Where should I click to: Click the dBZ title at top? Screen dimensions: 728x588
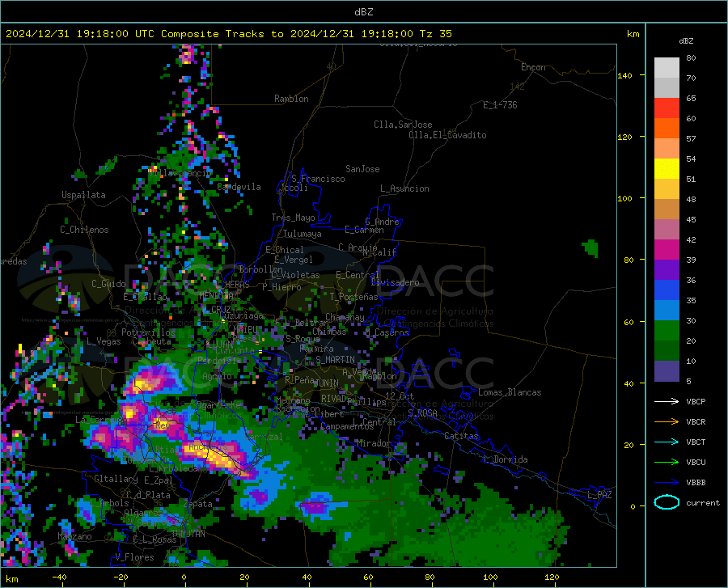363,12
